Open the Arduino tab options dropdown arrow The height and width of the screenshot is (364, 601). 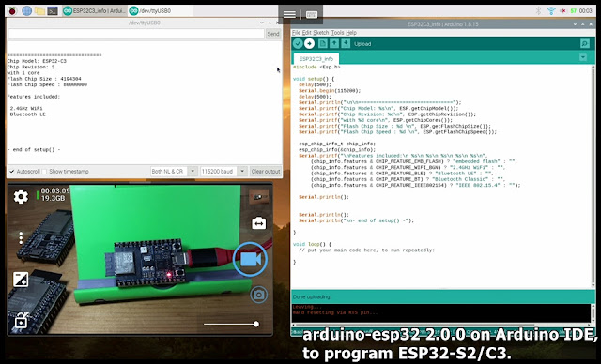[x=583, y=57]
